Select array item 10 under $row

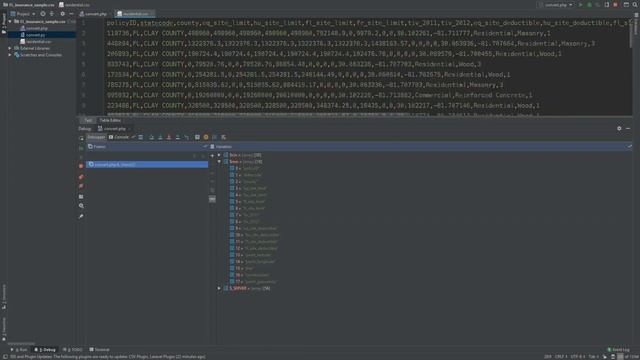coord(254,235)
